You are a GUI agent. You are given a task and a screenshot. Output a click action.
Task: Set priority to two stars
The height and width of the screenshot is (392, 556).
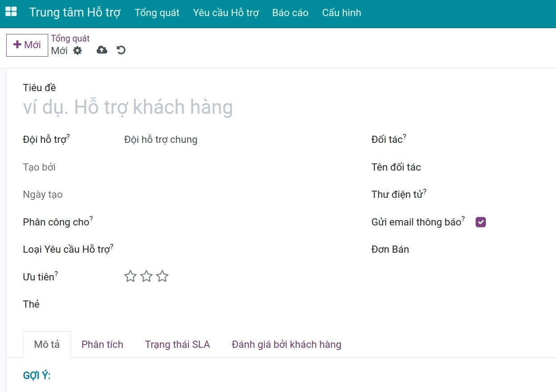tap(146, 276)
